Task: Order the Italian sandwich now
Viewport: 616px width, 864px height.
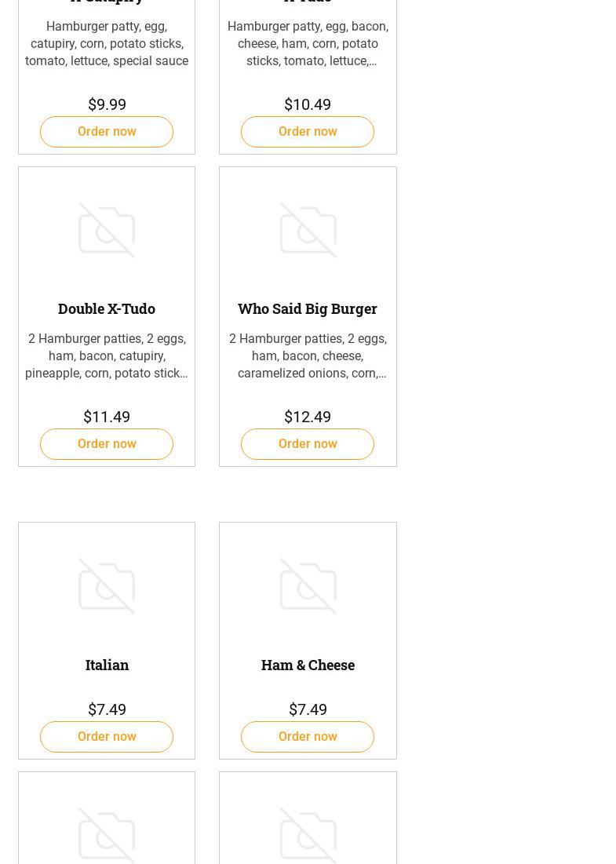Action: (107, 737)
